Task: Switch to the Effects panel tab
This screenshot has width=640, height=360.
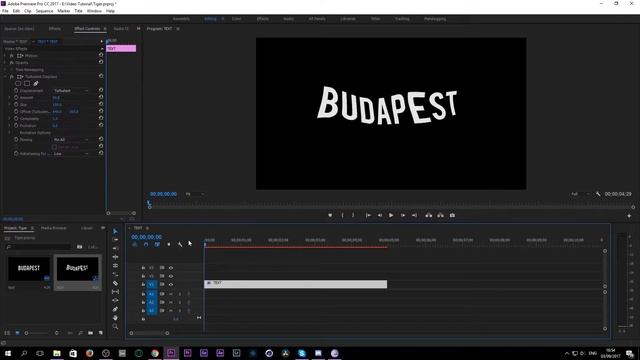Action: (55, 29)
